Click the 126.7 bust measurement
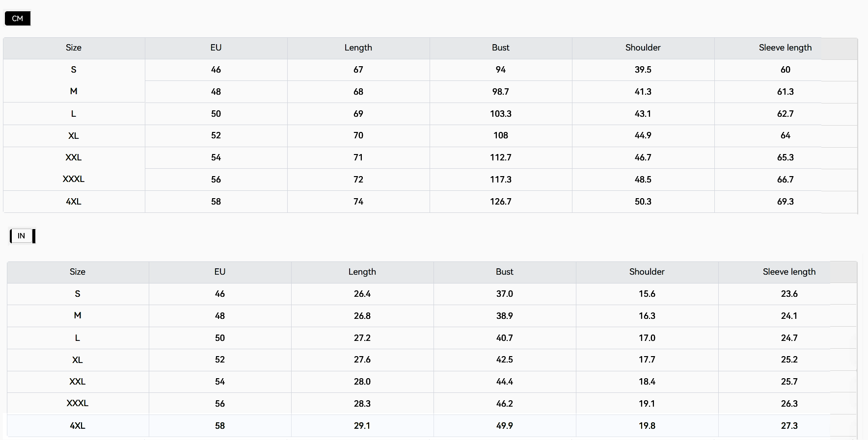 [x=500, y=202]
